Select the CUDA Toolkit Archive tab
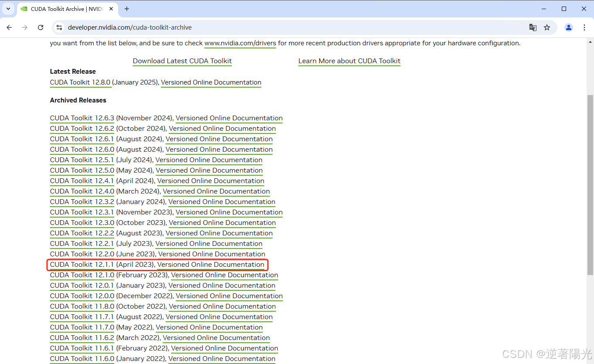The height and width of the screenshot is (364, 594). [68, 9]
